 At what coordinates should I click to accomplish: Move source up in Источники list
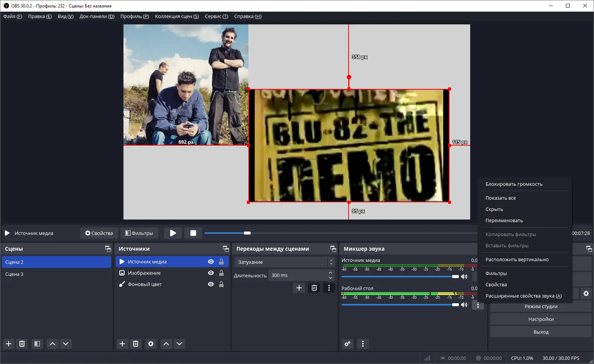[x=166, y=344]
